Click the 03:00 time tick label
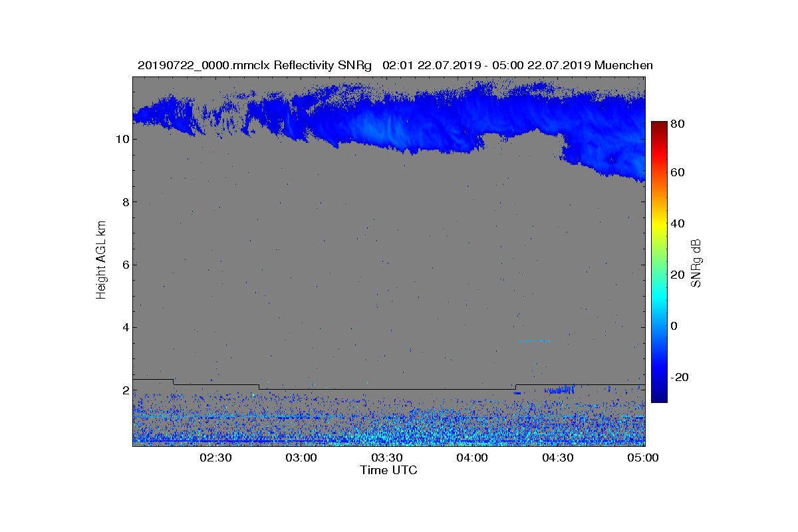Viewport: 798px width, 532px height. tap(301, 458)
